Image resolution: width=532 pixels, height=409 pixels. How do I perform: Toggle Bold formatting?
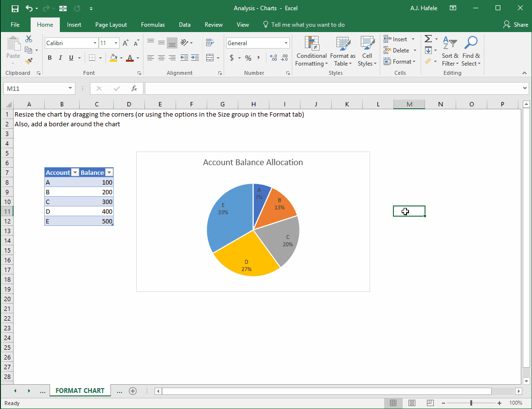point(50,58)
